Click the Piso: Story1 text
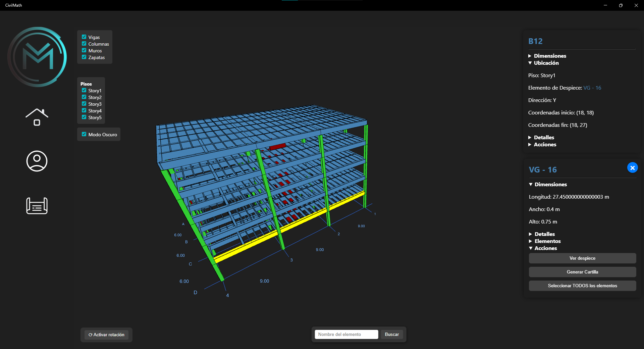Screen dimensions: 644x349 (x=542, y=75)
